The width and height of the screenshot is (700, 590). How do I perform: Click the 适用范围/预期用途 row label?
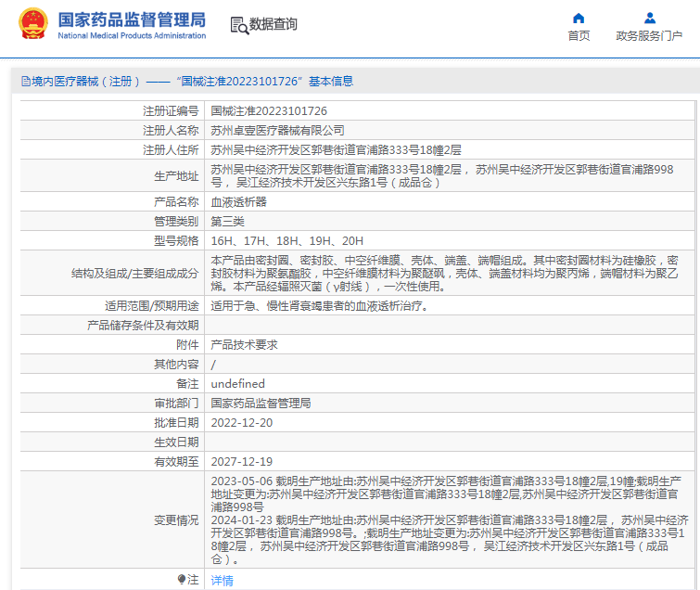(152, 306)
